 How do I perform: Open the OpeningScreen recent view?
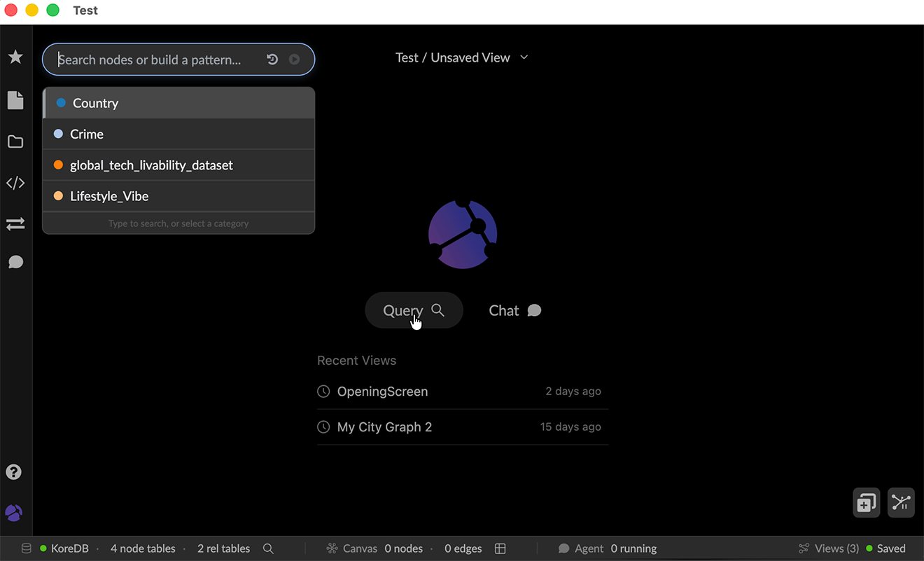point(463,392)
